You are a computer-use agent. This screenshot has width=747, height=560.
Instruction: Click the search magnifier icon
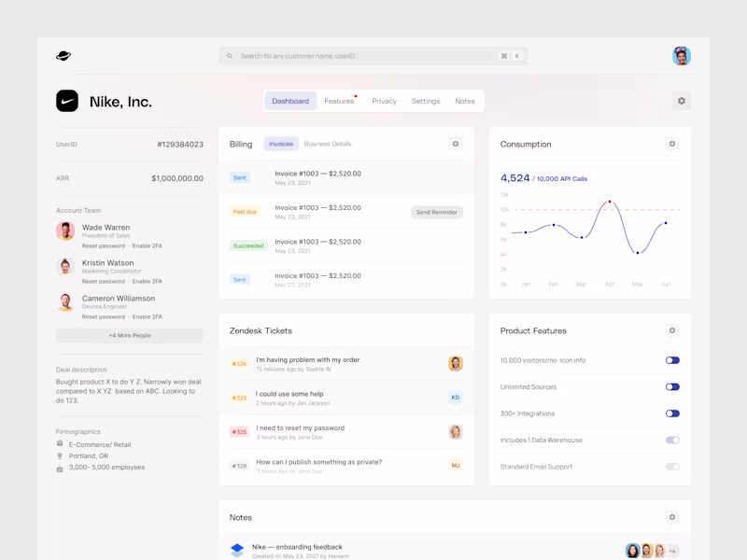229,56
